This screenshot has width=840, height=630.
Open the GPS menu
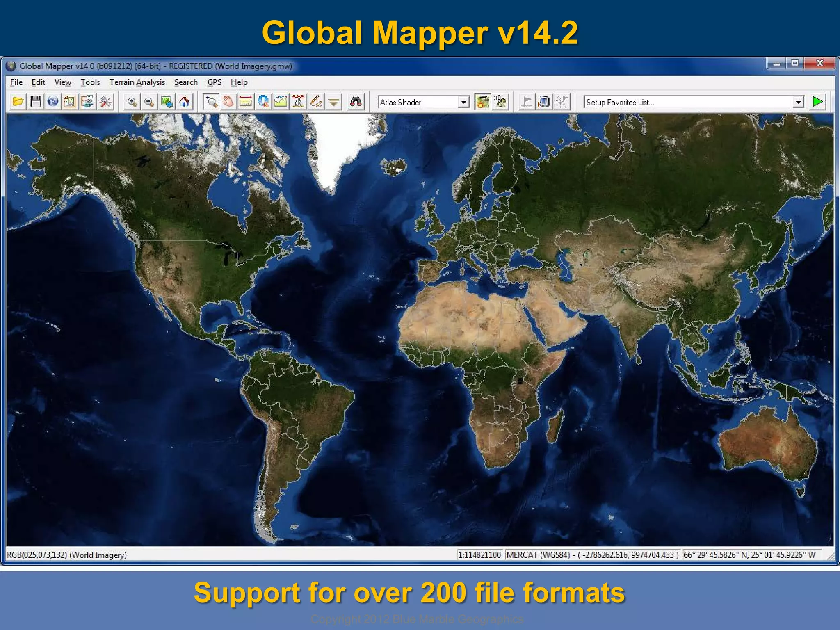[x=215, y=82]
